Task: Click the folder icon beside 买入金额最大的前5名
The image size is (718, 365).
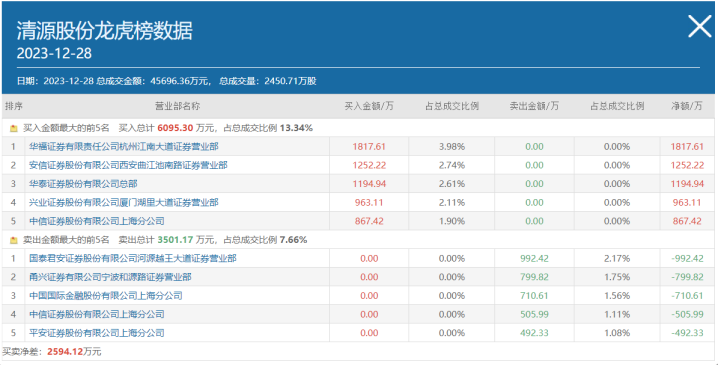Action: (x=14, y=129)
